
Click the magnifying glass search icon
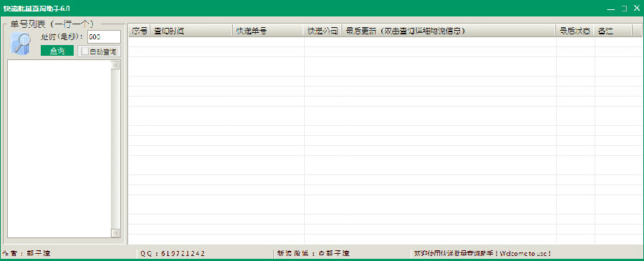click(21, 43)
